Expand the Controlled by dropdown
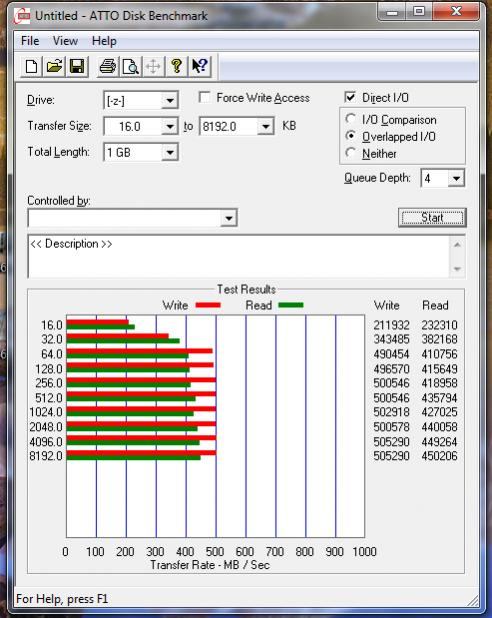The width and height of the screenshot is (492, 618). tap(229, 218)
